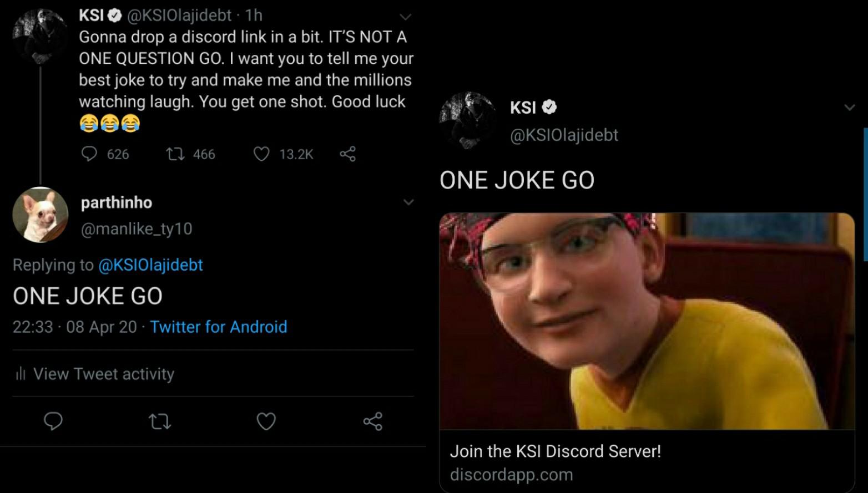View parthinho's chihuahua profile picture
The image size is (868, 493).
pos(40,215)
